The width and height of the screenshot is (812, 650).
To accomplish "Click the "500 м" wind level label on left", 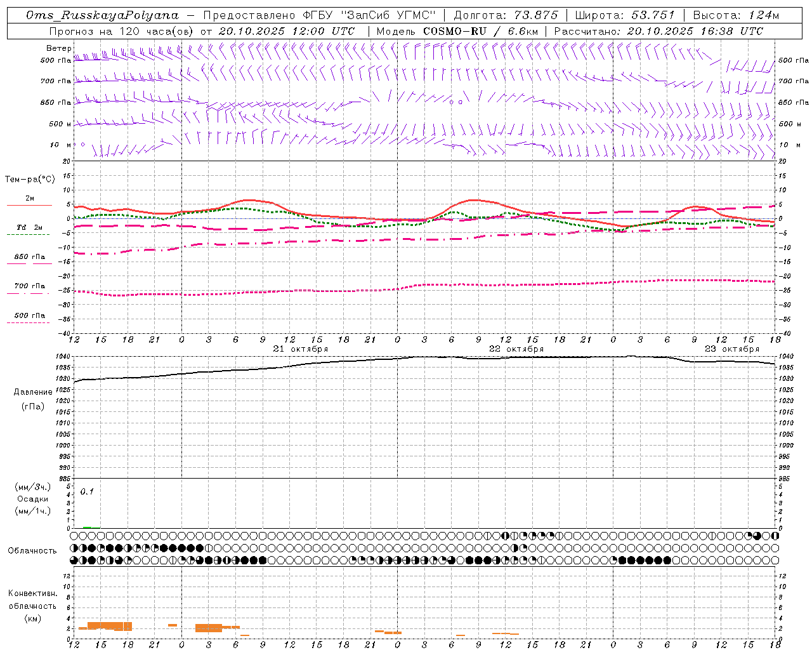I will (61, 124).
